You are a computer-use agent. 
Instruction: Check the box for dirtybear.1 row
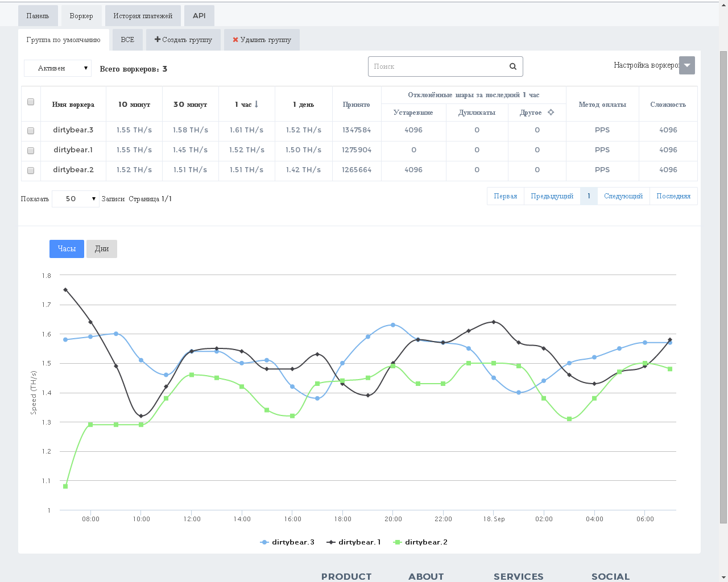(x=31, y=151)
